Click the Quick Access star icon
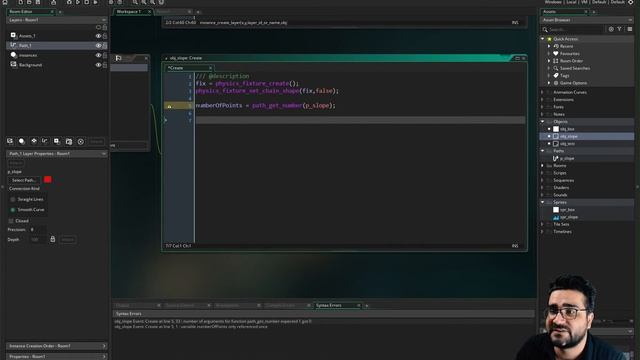 tap(549, 39)
